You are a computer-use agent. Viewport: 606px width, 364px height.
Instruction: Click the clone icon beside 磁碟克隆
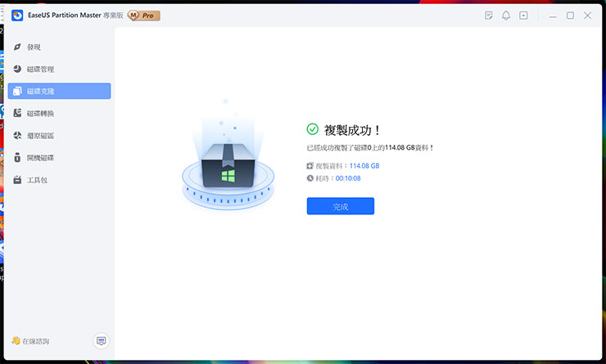[17, 91]
